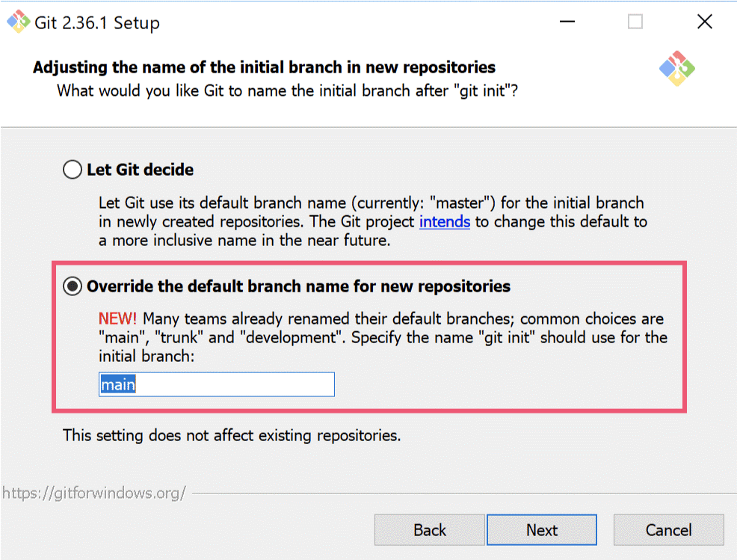Click the Git diamond logo in the wizard header

click(677, 68)
